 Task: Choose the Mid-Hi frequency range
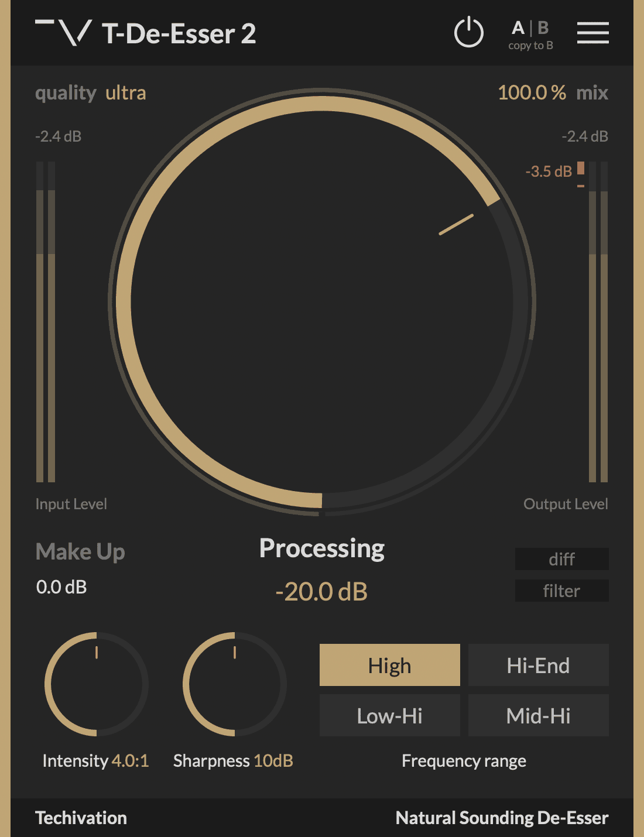(538, 715)
